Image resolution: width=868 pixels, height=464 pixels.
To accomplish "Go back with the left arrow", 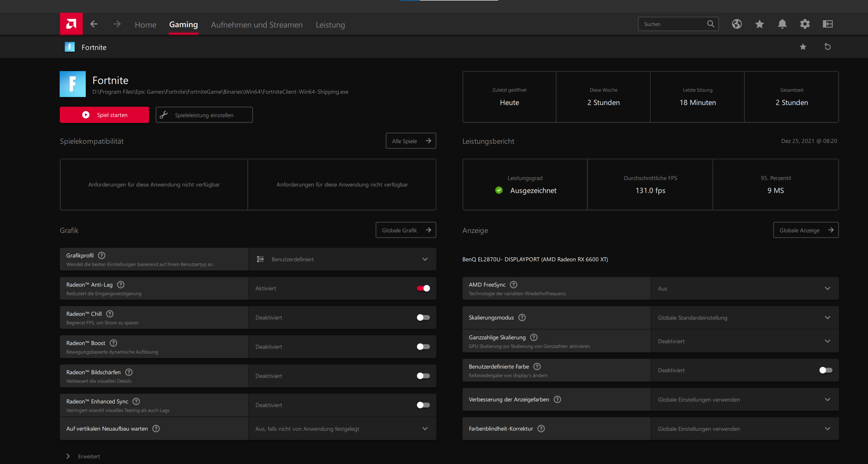I will tap(94, 24).
